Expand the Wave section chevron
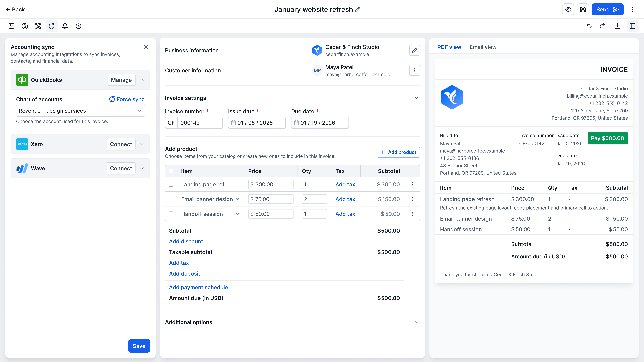The width and height of the screenshot is (644, 362). [x=141, y=168]
